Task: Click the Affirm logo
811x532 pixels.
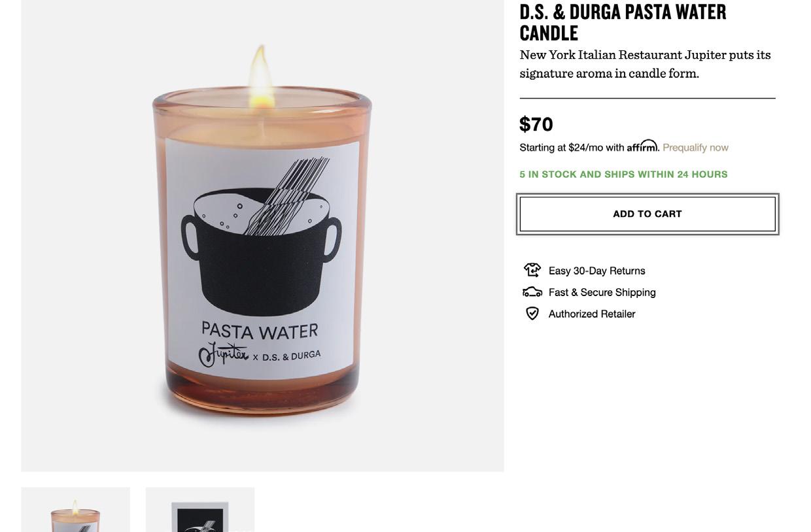Action: point(642,146)
